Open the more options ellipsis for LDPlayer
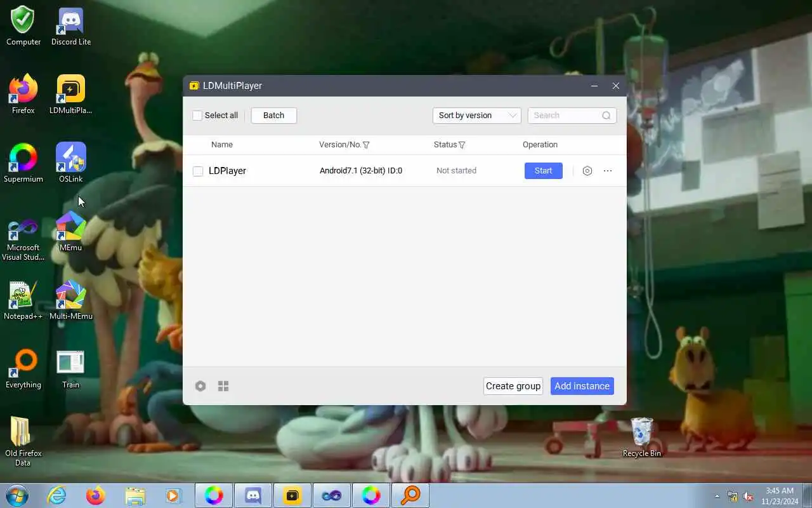The image size is (812, 508). [x=608, y=171]
